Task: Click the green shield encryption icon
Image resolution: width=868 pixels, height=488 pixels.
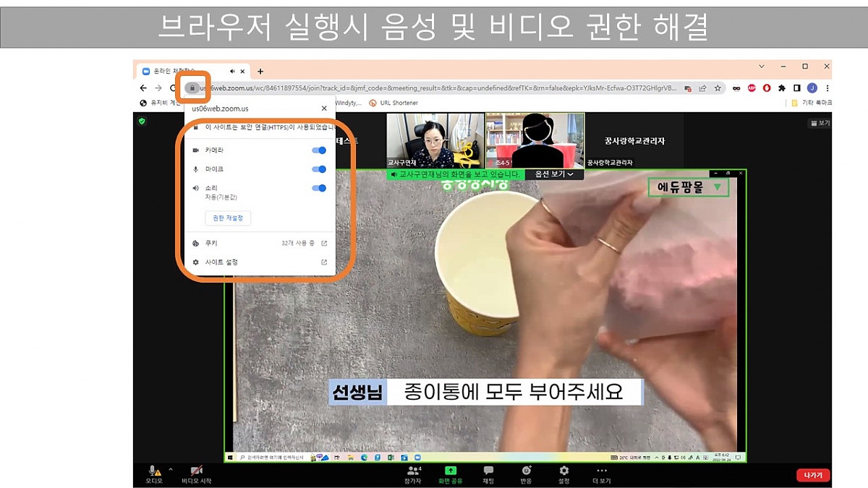Action: pos(142,121)
